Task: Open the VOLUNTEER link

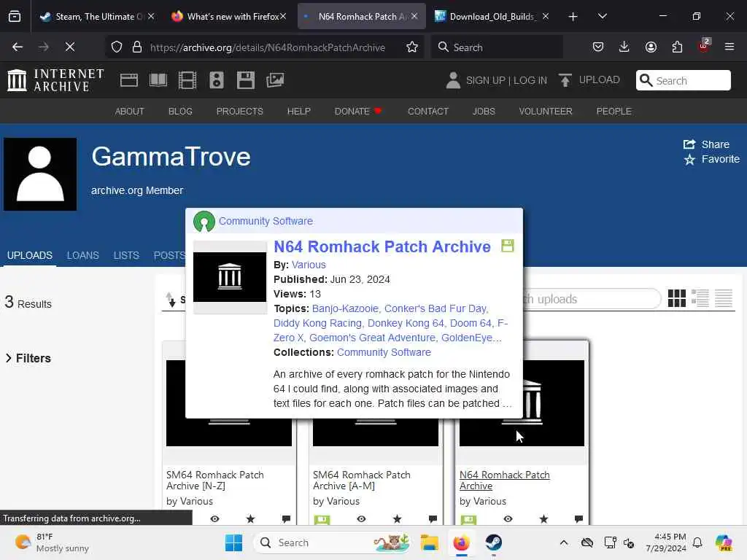Action: click(x=546, y=112)
